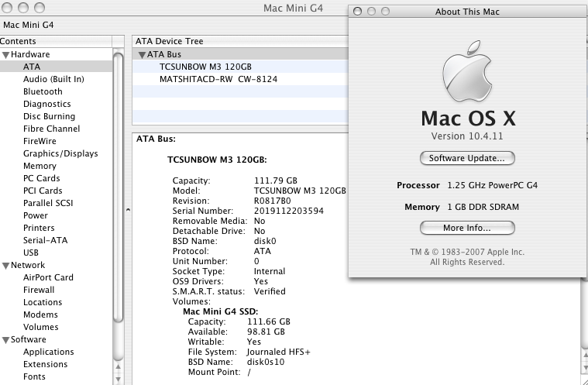Viewport: 588px width, 385px height.
Task: Click More Info button in About This Mac
Action: tap(467, 228)
